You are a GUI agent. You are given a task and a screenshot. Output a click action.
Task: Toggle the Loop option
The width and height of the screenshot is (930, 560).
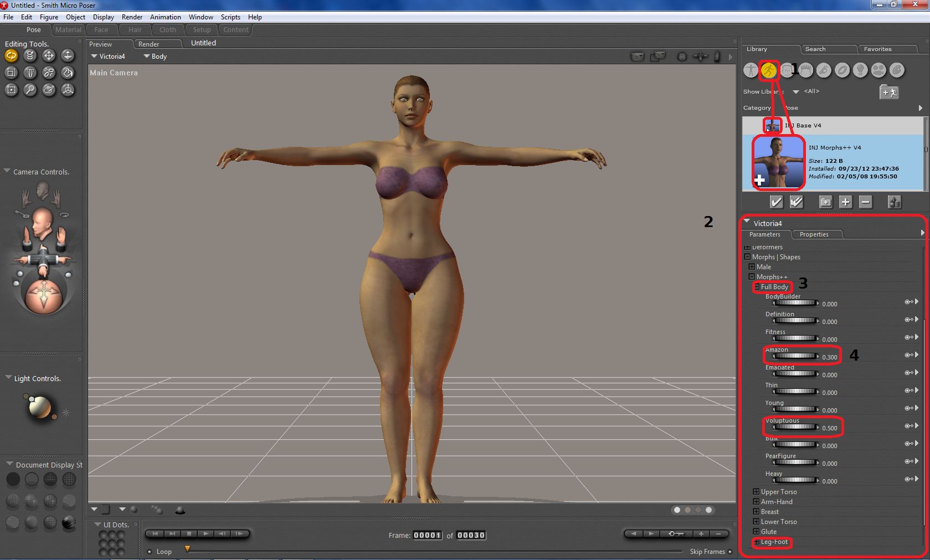pyautogui.click(x=150, y=552)
